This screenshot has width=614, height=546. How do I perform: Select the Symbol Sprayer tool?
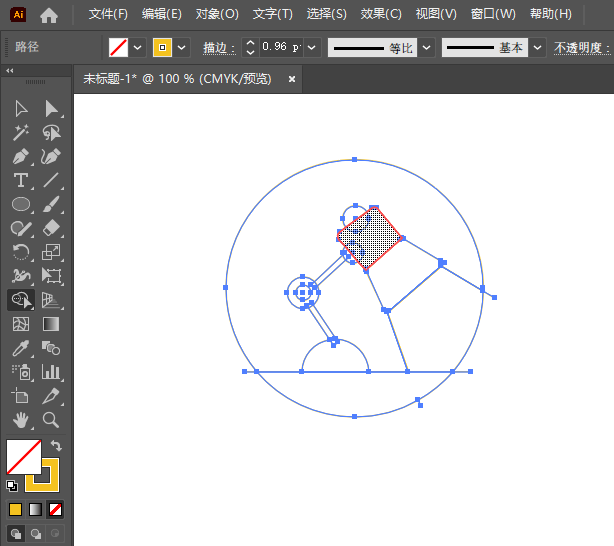tap(21, 372)
